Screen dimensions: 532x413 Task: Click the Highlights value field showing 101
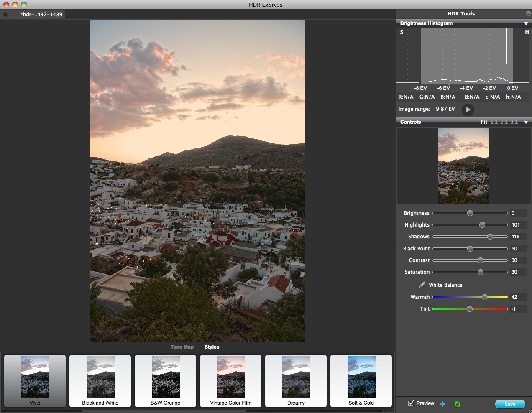click(x=518, y=224)
